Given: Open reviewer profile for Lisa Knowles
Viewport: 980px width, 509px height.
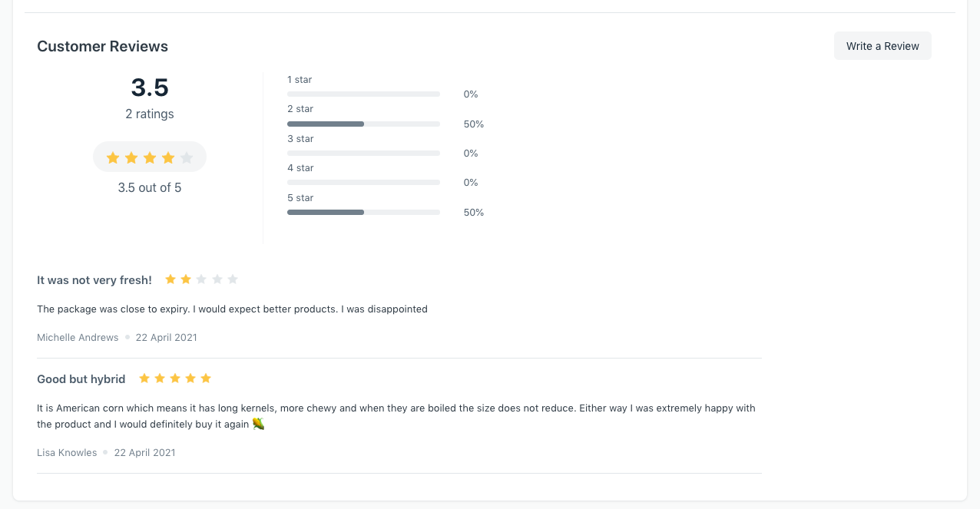Looking at the screenshot, I should point(67,452).
